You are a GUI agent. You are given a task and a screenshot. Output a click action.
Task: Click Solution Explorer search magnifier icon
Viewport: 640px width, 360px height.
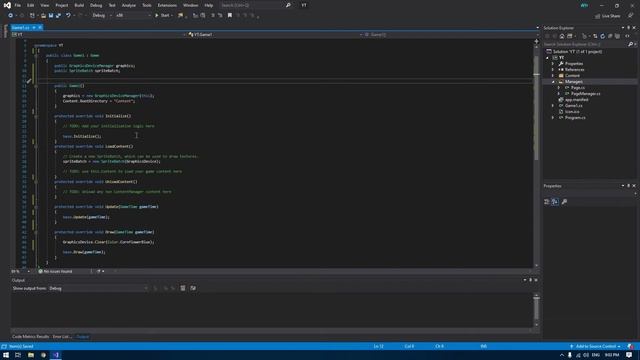click(630, 44)
